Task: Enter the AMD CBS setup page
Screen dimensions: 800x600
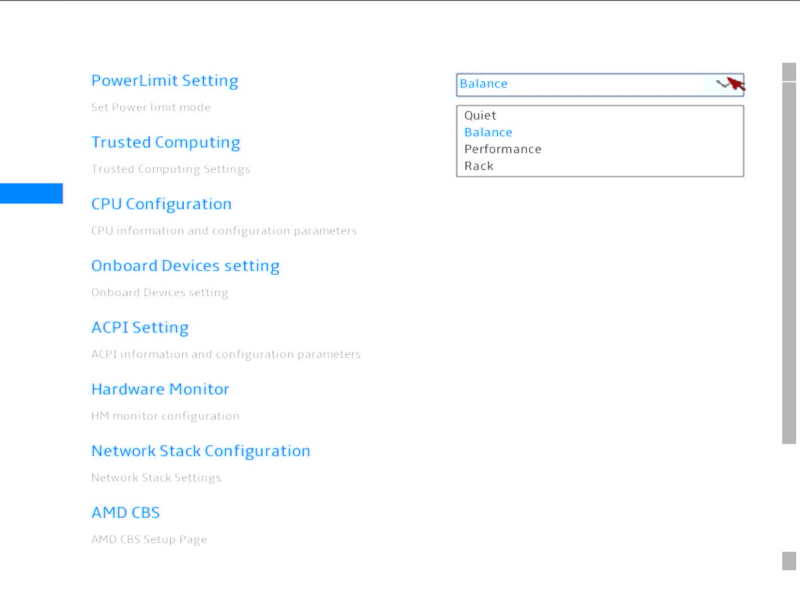Action: (125, 513)
